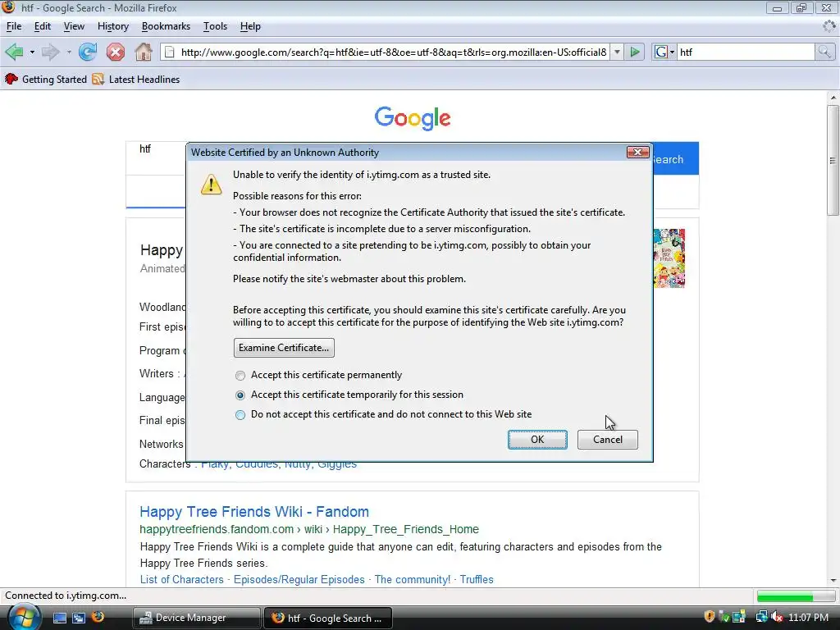
Task: Launch Firefox from quick launch icon
Action: coord(98,617)
